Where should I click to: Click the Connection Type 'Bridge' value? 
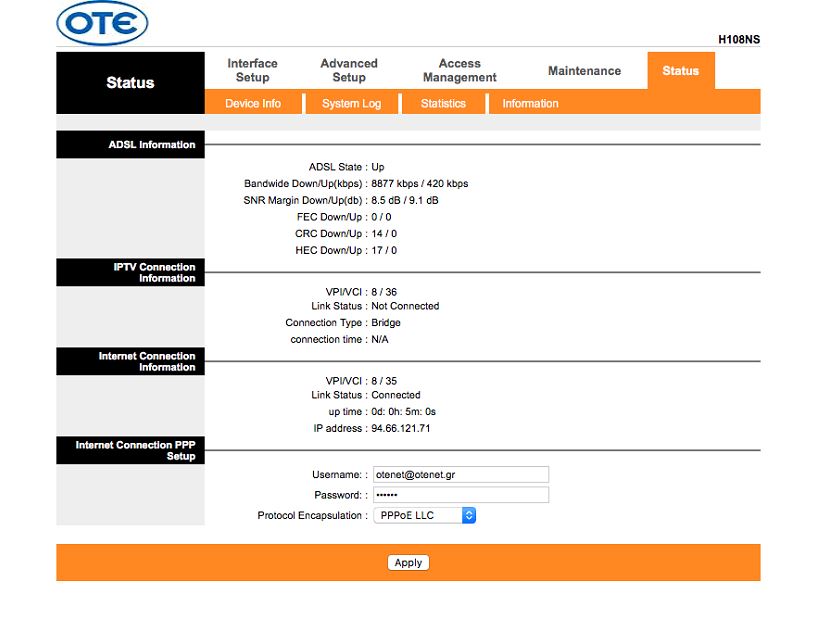click(386, 323)
